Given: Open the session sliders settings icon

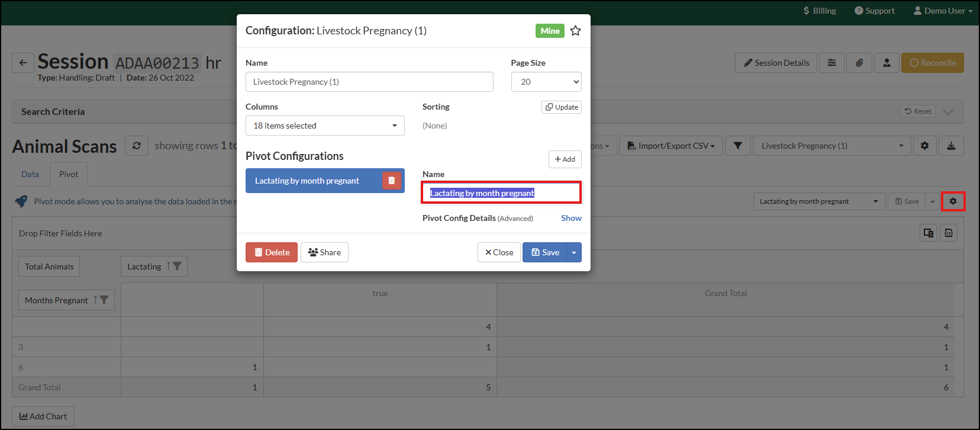Looking at the screenshot, I should click(x=831, y=63).
